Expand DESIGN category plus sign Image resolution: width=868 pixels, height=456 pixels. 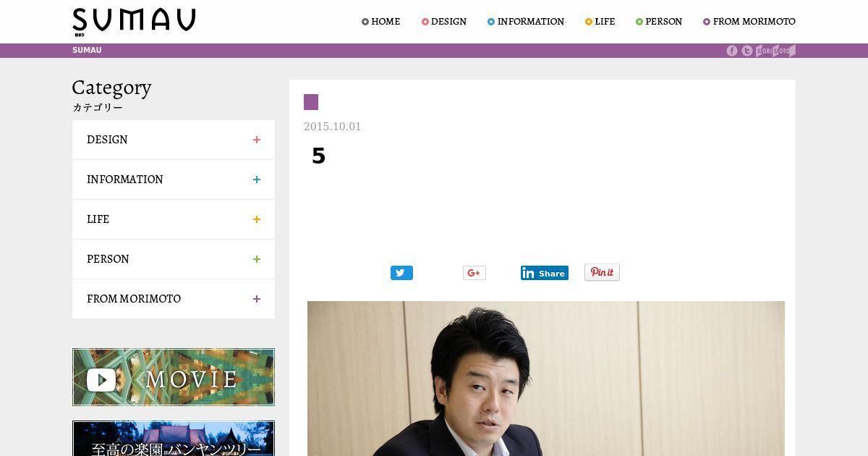pos(256,140)
